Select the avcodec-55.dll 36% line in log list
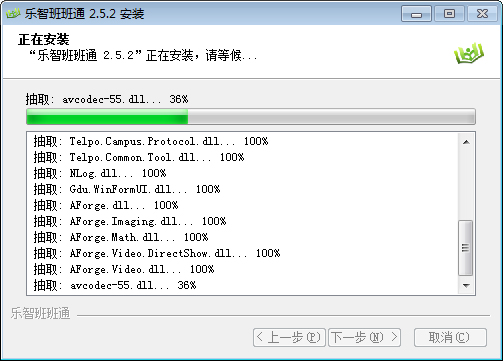Viewport: 503px width, 361px height. pos(115,285)
